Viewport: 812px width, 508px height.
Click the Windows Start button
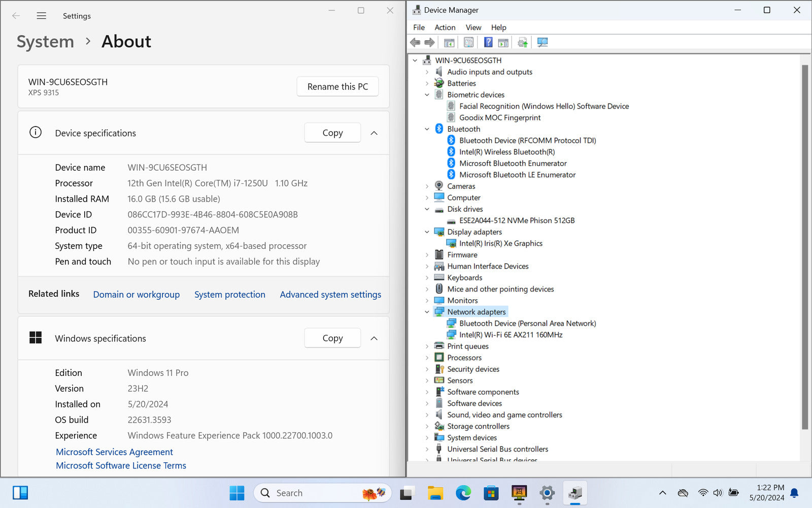[x=236, y=493]
